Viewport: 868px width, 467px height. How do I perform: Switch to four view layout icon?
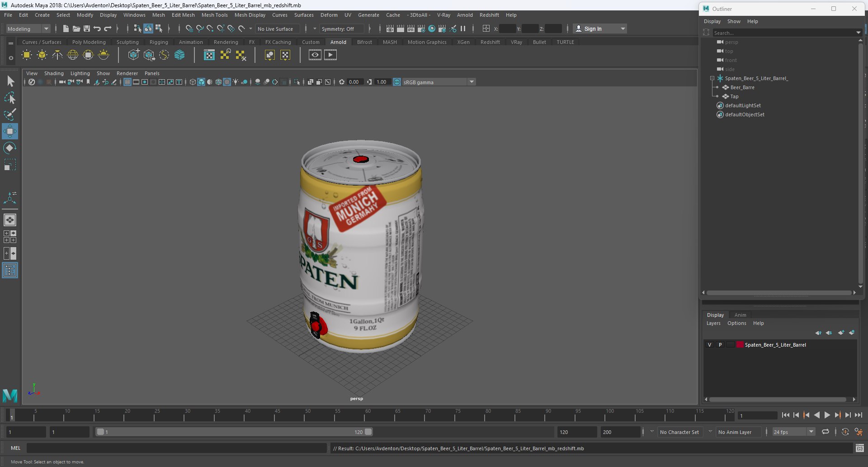click(x=10, y=237)
